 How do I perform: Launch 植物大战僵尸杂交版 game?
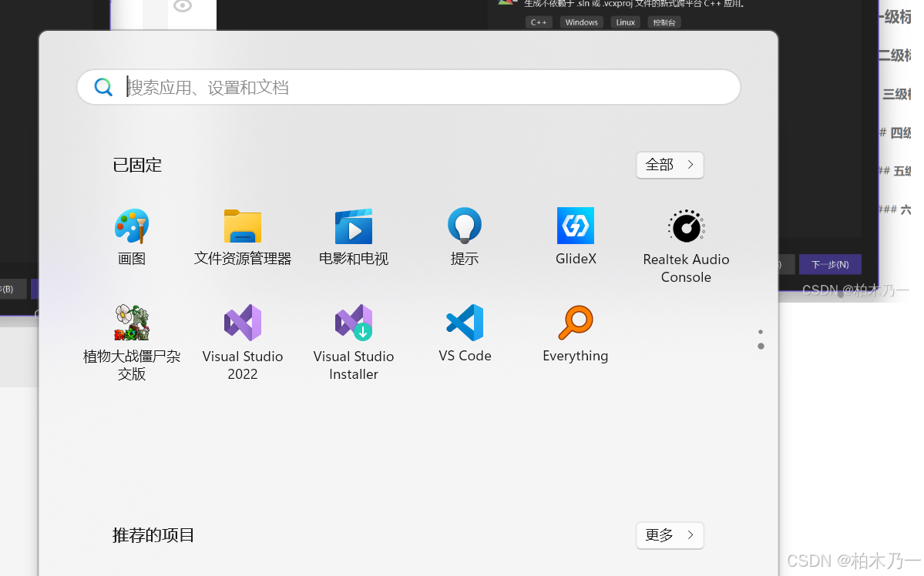pos(132,343)
